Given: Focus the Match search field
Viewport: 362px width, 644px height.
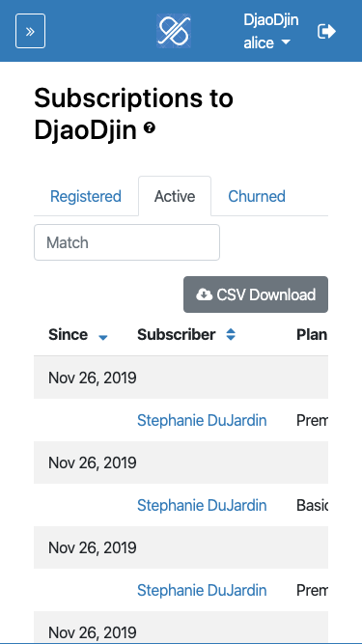Looking at the screenshot, I should tap(126, 242).
